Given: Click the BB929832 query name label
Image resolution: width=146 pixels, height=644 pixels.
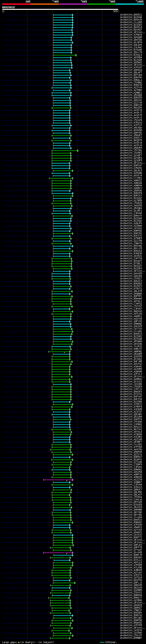Looking at the screenshot, I should click(8, 8).
